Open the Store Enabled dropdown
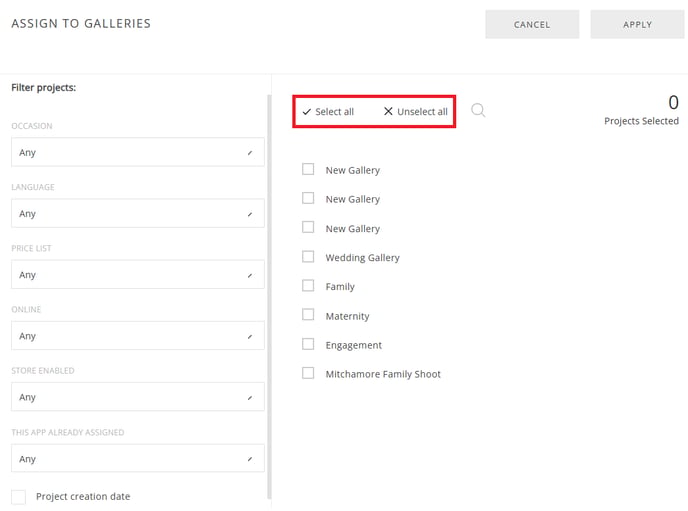688x511 pixels. point(138,397)
